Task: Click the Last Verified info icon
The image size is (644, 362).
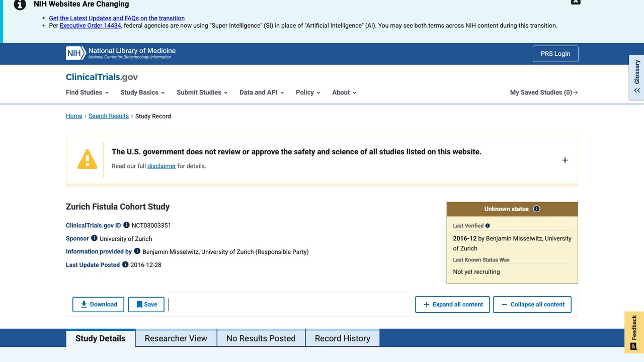Action: click(488, 226)
